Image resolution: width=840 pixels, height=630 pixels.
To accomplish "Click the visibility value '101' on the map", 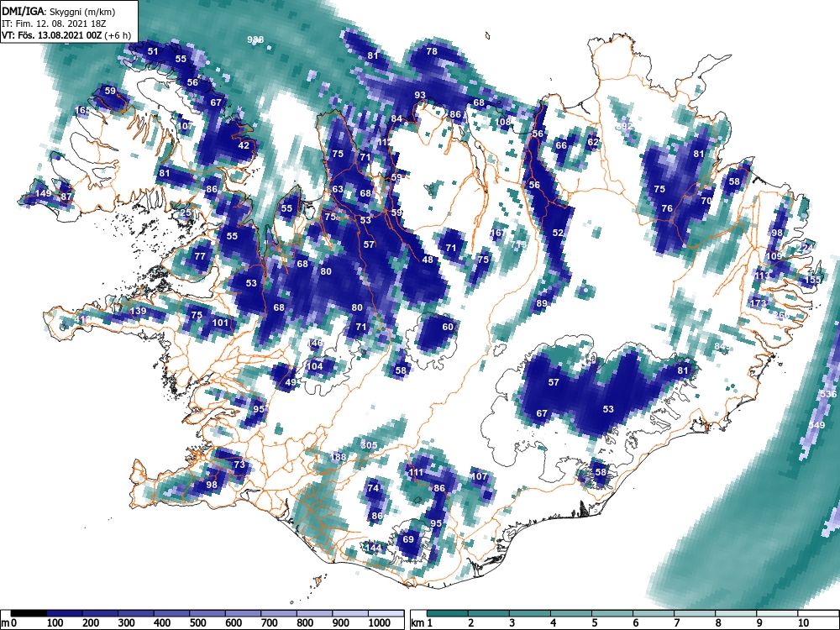I will (221, 323).
